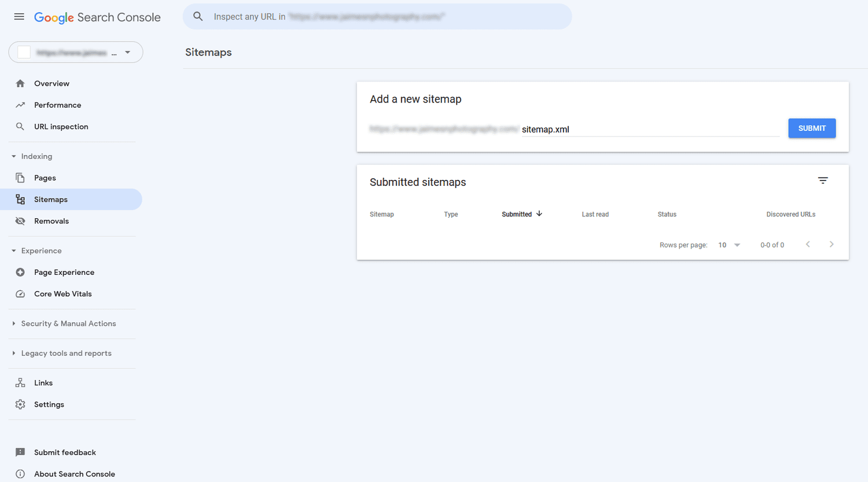Open Removals via its hidden-eye icon
The height and width of the screenshot is (482, 868).
20,220
